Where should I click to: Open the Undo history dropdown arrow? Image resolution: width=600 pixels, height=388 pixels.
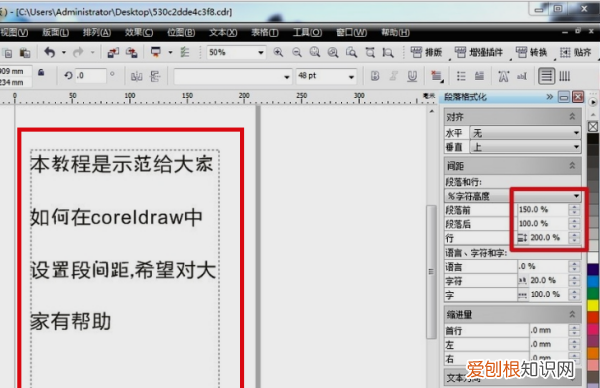point(64,52)
